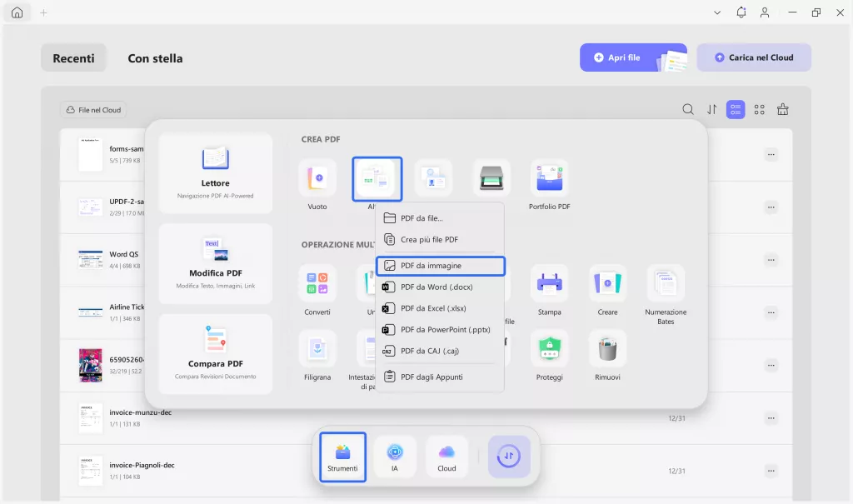Open the IA assistant from the bottom dock
853x504 pixels.
pos(395,457)
